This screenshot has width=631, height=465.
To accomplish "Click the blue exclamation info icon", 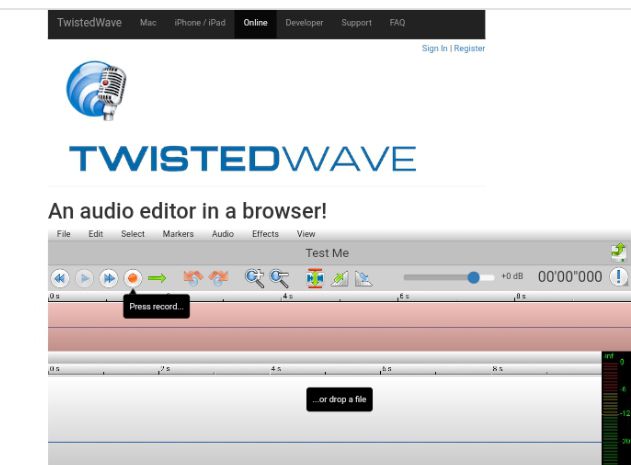I will pyautogui.click(x=619, y=277).
